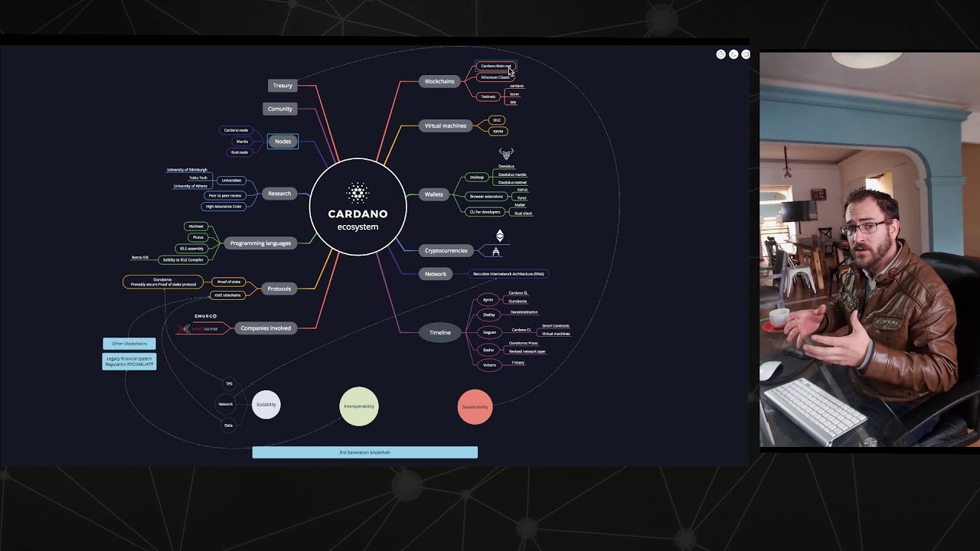Screen dimensions: 980x551
Task: Select the Goguen timeline node
Action: (489, 332)
